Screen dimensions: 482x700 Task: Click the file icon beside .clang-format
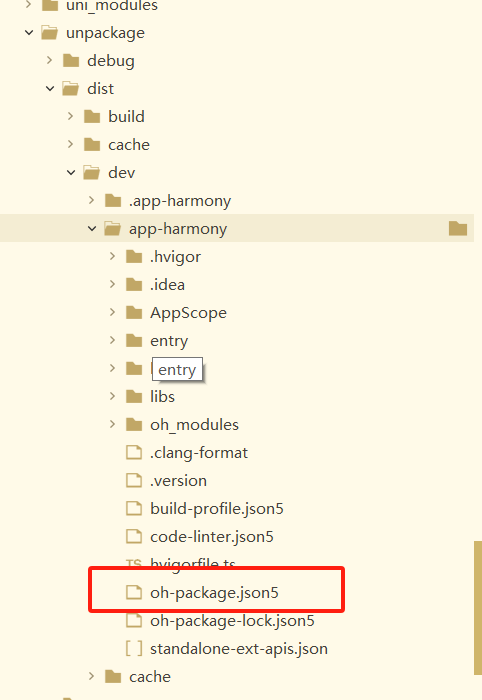[134, 452]
